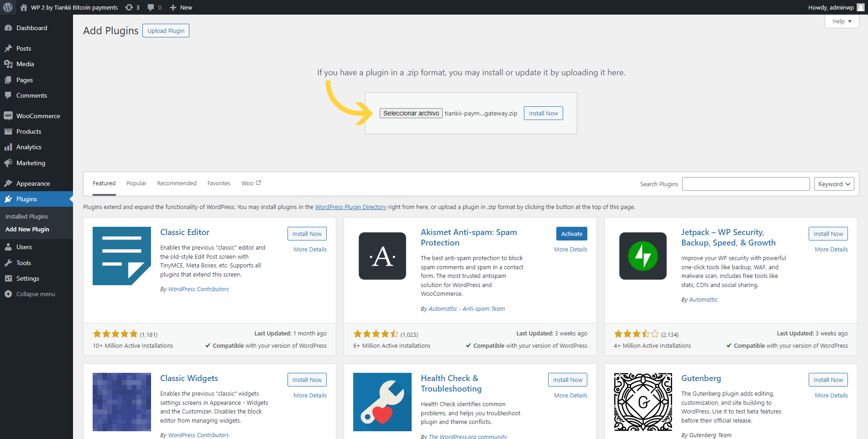Switch to the Recommended tab
Viewport: 868px width, 439px height.
[177, 183]
